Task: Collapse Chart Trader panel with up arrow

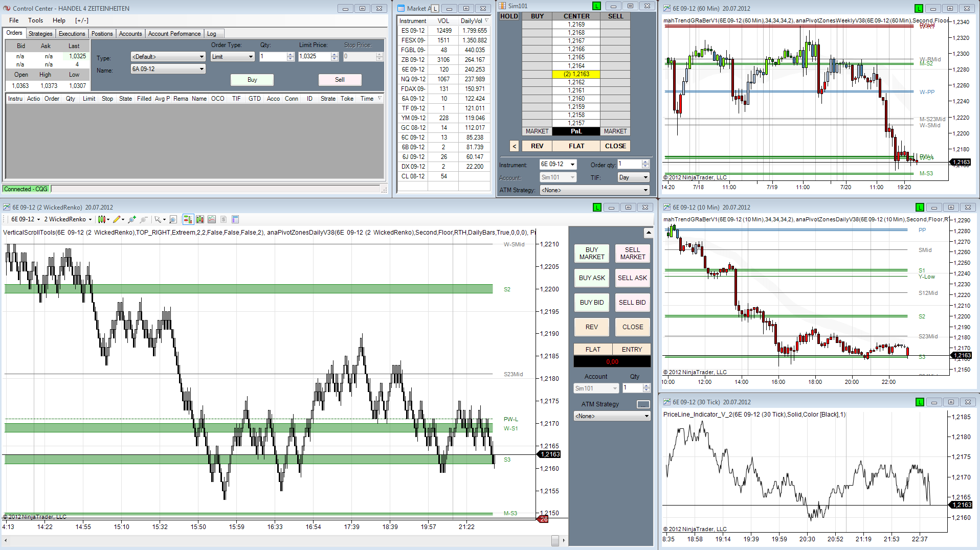Action: point(649,233)
